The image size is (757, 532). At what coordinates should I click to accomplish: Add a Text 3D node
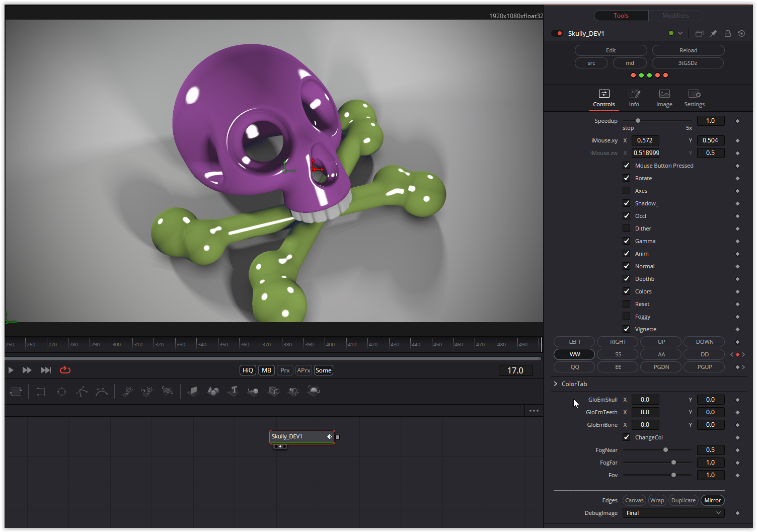pos(233,391)
